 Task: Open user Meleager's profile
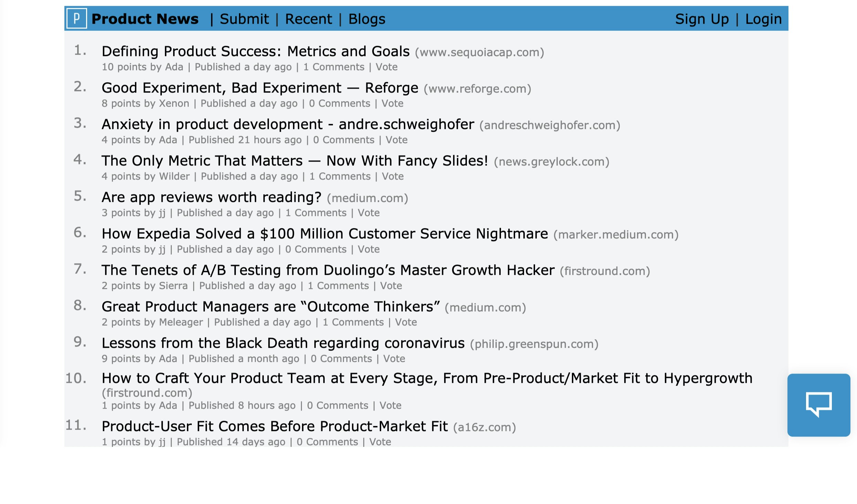181,322
